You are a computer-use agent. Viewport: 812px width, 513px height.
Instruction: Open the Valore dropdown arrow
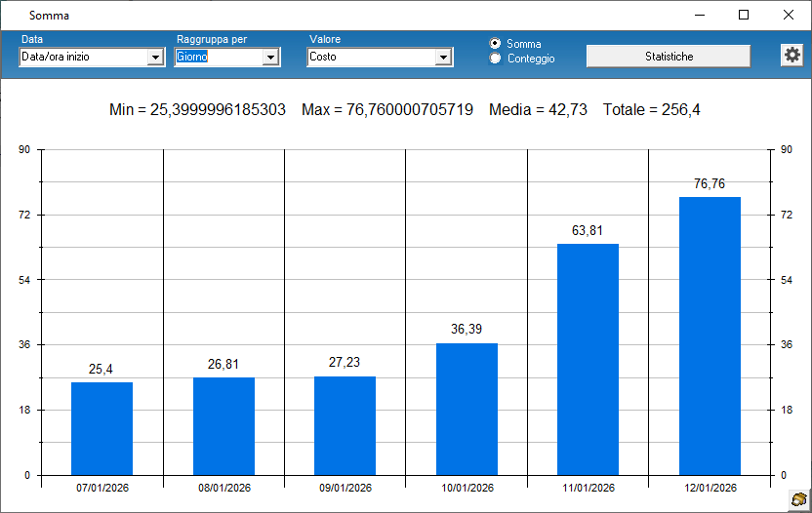point(444,58)
